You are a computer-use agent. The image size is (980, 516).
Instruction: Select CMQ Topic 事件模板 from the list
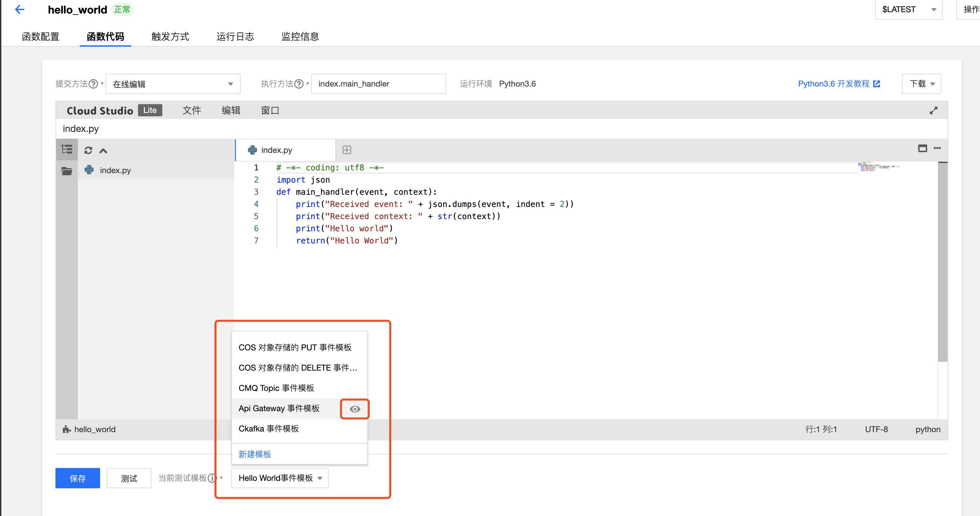coord(277,388)
